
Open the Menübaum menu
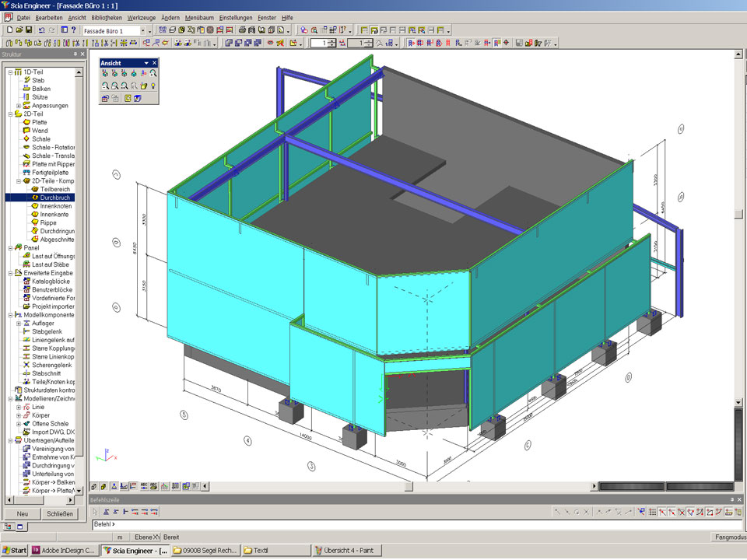[x=199, y=17]
